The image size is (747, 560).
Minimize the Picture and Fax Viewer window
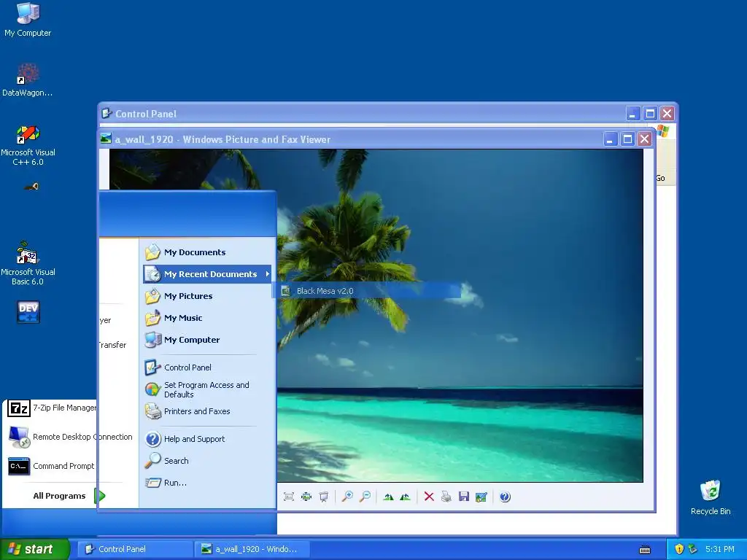click(x=611, y=139)
